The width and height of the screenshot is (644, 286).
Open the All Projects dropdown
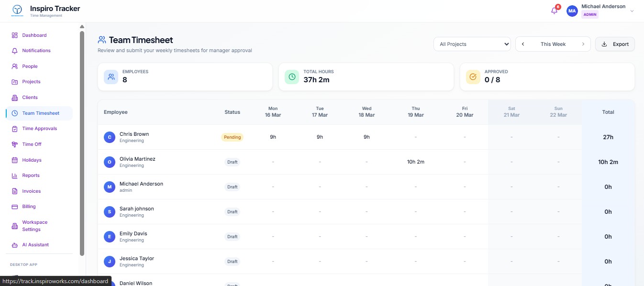click(472, 44)
